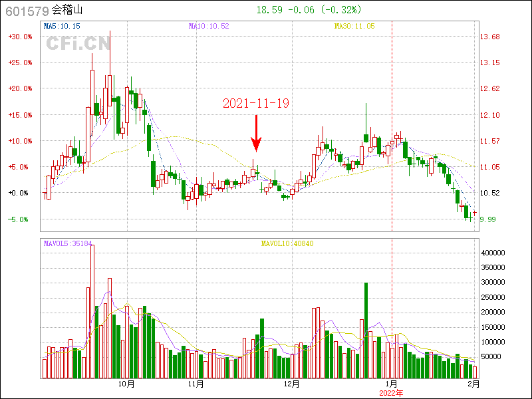Select the MA10:10.52 indicator label

click(209, 26)
